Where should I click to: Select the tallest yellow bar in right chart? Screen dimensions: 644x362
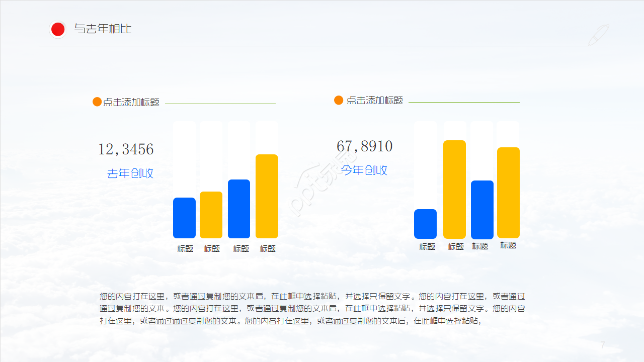[454, 190]
